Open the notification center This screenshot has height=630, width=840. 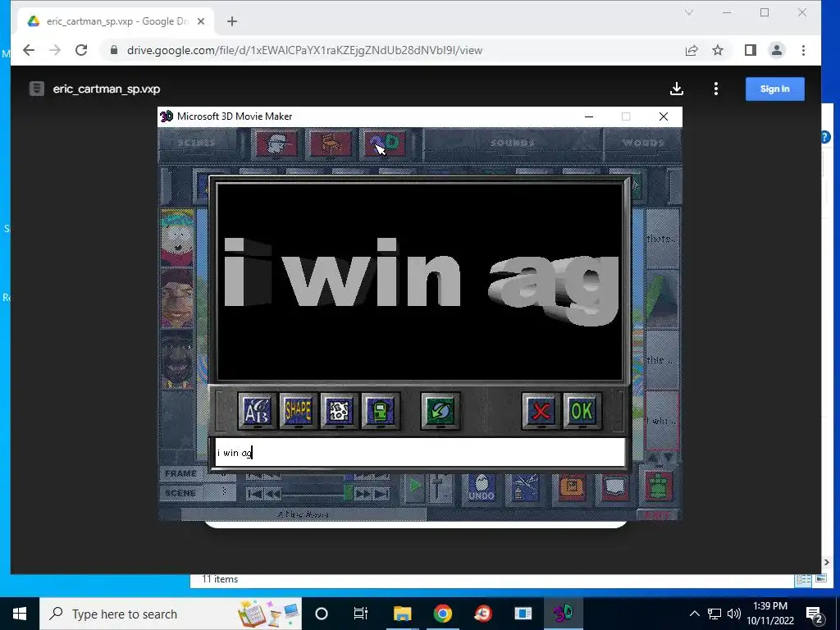click(815, 614)
